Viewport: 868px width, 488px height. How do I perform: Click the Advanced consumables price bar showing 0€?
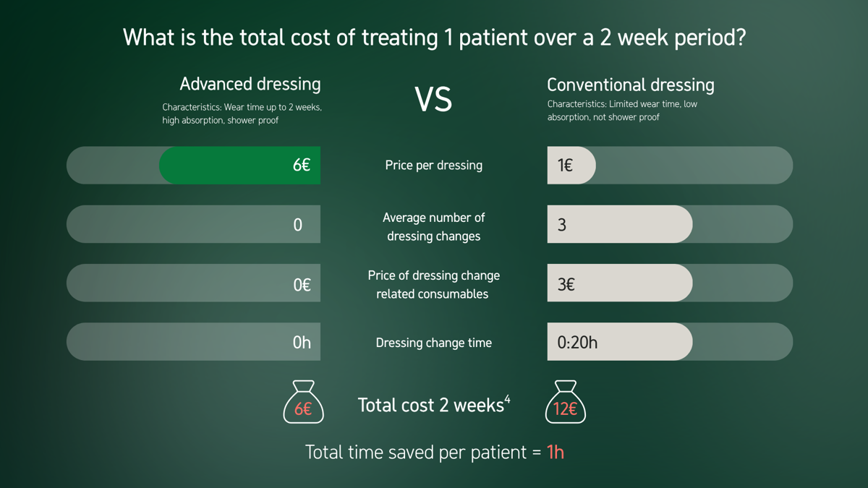(194, 283)
